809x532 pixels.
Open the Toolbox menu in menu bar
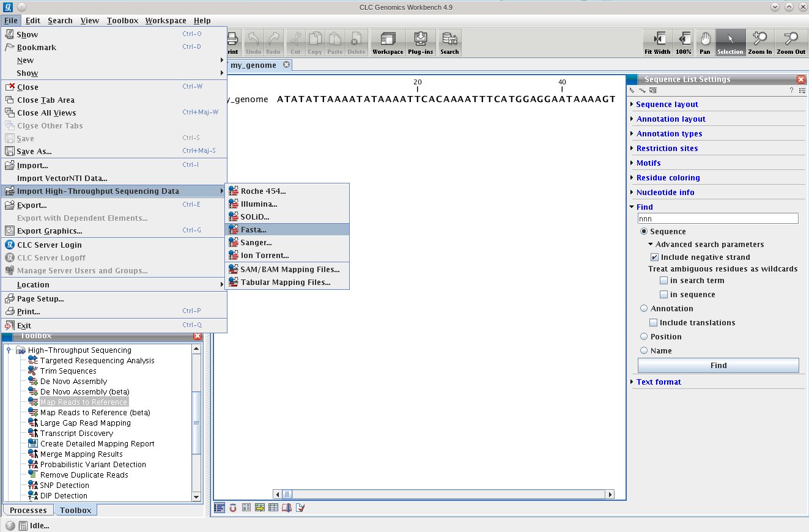(122, 20)
